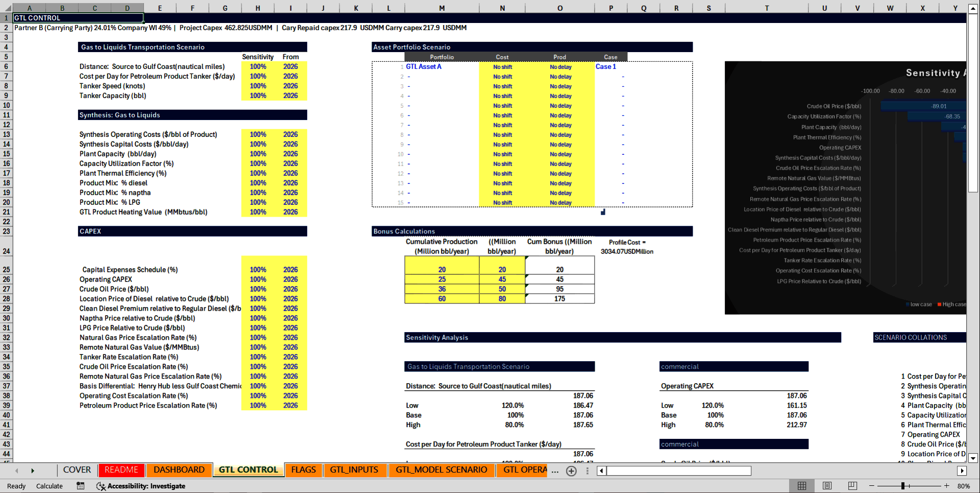Zoom in using the plus icon
This screenshot has height=493, width=980.
click(x=946, y=486)
